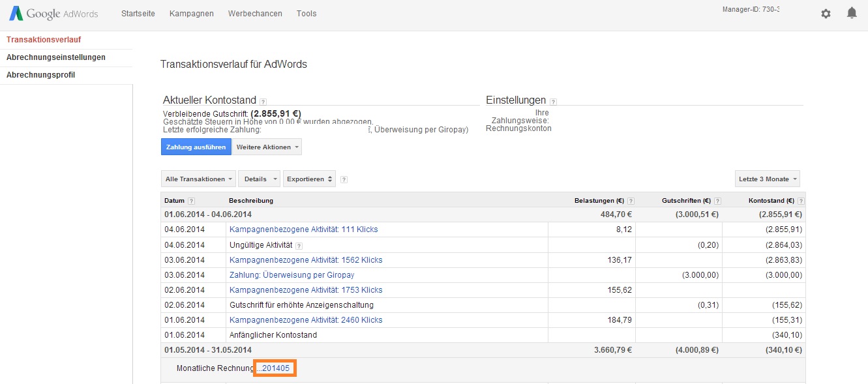Open the notifications bell icon
Image resolution: width=868 pixels, height=384 pixels.
pyautogui.click(x=852, y=13)
